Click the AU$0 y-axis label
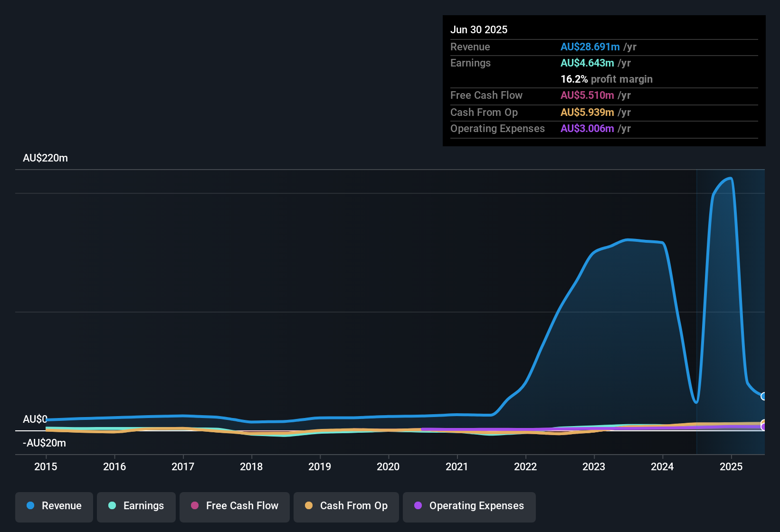780x532 pixels. (x=35, y=419)
